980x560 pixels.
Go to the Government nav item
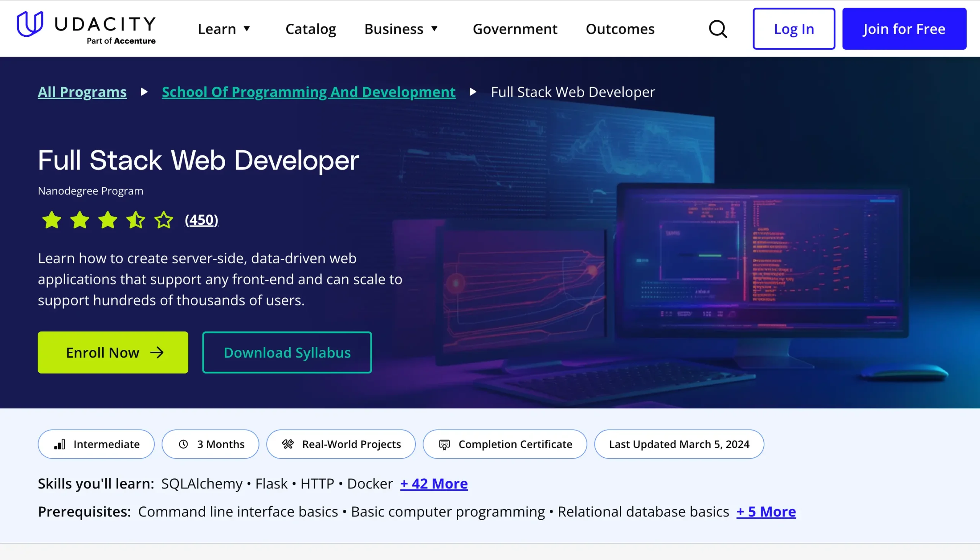pyautogui.click(x=514, y=29)
